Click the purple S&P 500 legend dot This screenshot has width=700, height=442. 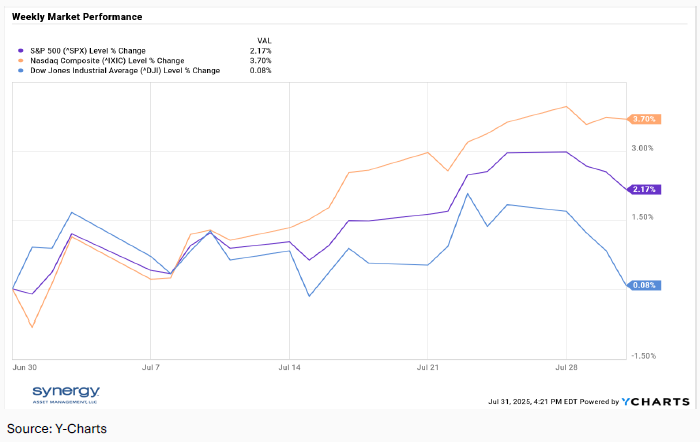[x=22, y=50]
